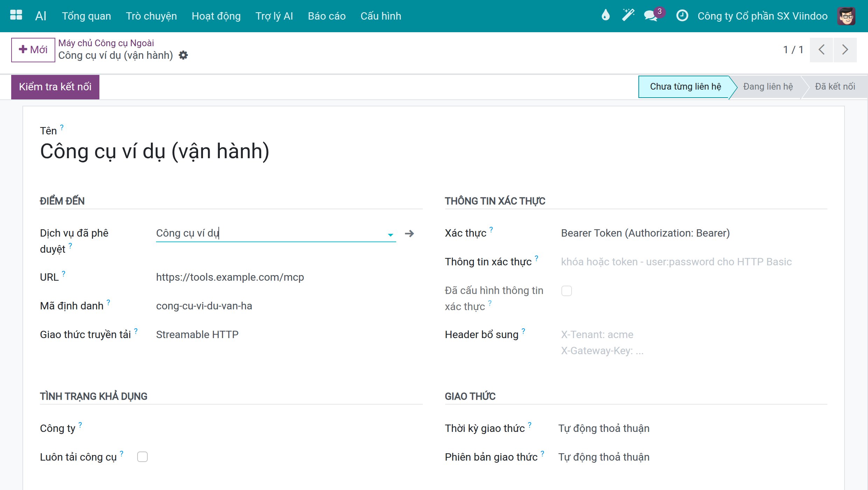
Task: Switch company via Công ty Cổ phần SX Viindoo
Action: [x=762, y=16]
